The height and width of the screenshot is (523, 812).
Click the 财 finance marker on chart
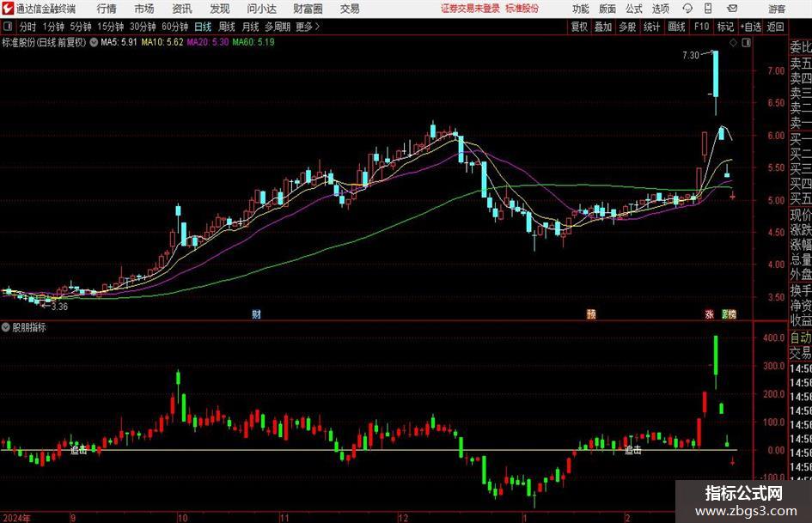click(x=256, y=314)
